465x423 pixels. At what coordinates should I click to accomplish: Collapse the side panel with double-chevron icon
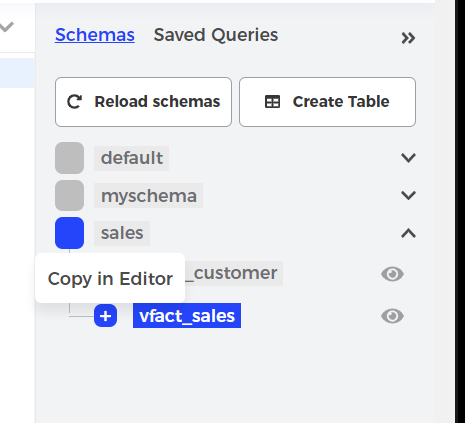(x=408, y=38)
